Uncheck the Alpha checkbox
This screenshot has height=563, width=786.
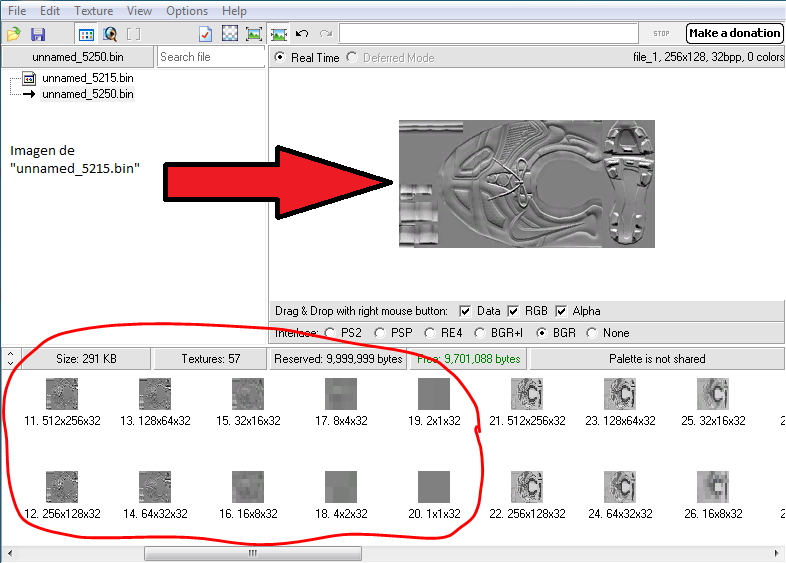click(562, 311)
